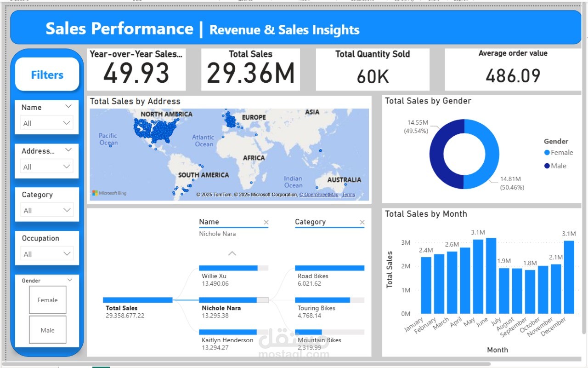Click the Europe data point cluster
The height and width of the screenshot is (368, 588).
tap(231, 120)
